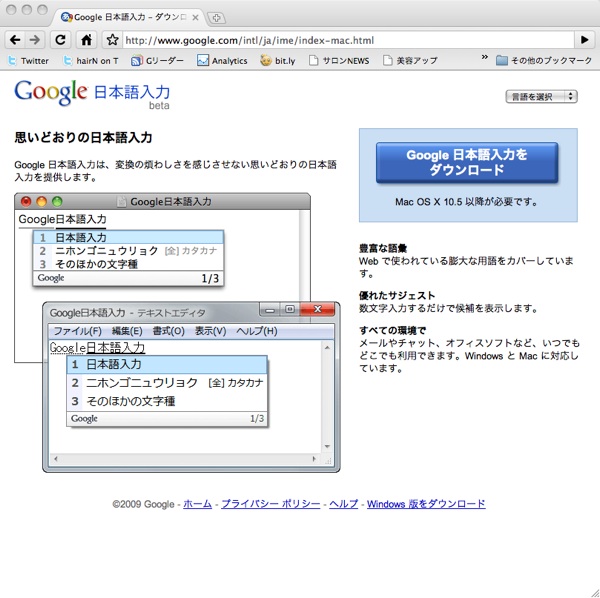Select candidate 3 そのほかの文字種 in Mac illustration
Viewport: 600px width, 598px height.
[x=128, y=264]
